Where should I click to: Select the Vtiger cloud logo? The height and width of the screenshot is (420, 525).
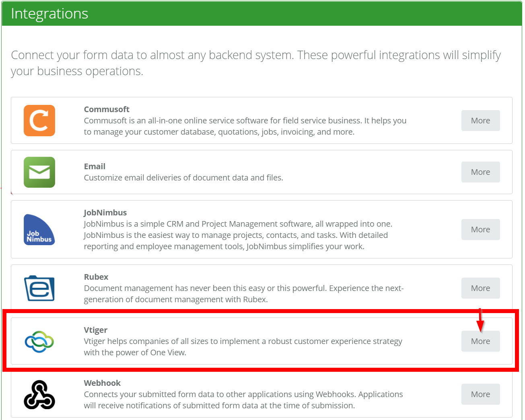(x=39, y=342)
